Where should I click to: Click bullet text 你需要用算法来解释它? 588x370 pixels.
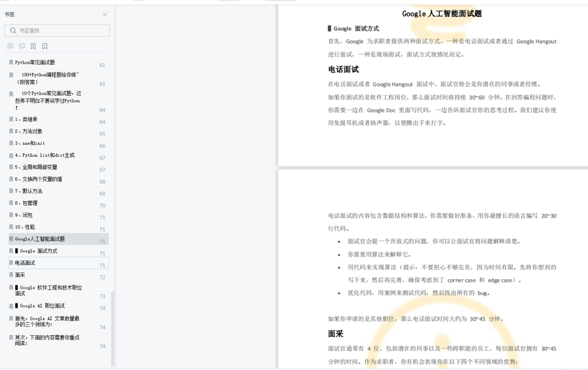(x=379, y=255)
